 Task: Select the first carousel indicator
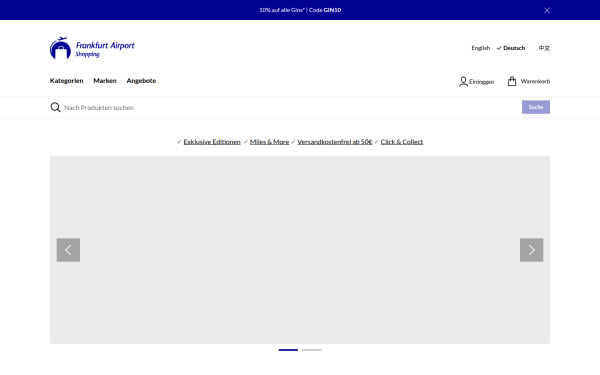click(x=288, y=350)
